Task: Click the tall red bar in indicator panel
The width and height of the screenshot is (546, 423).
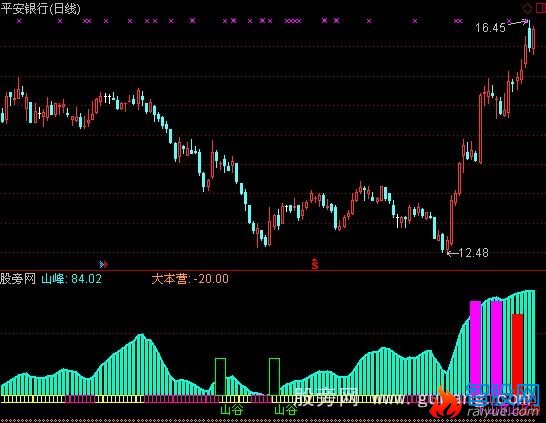Action: (x=517, y=354)
